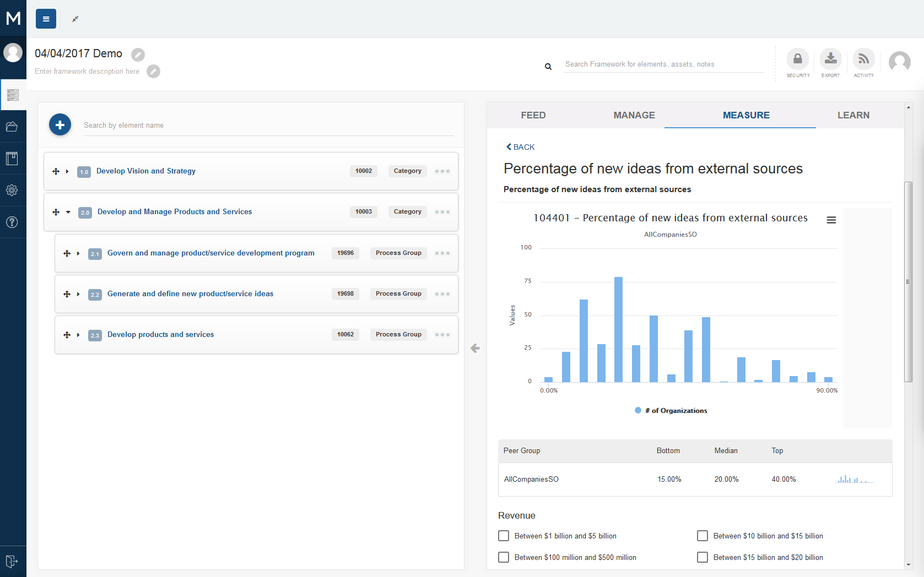Screen dimensions: 924x577
Task: Click the right panel vertical scrollbar thumb
Action: pyautogui.click(x=908, y=281)
